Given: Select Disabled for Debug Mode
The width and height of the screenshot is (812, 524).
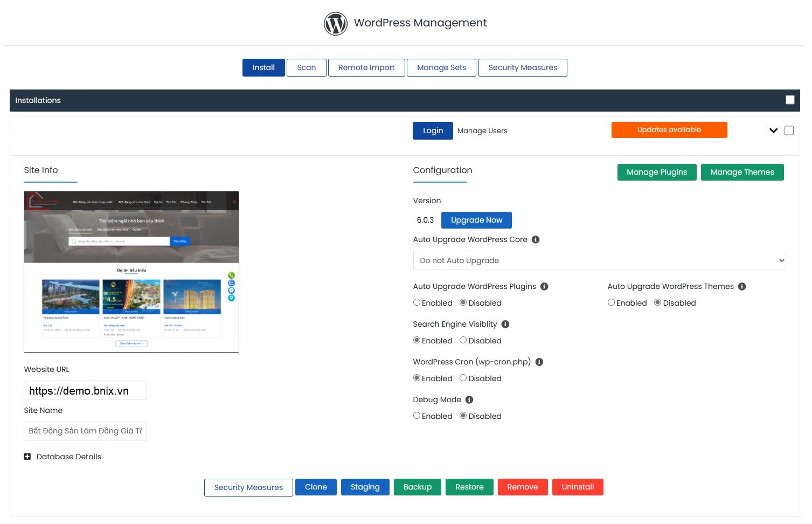Looking at the screenshot, I should [x=463, y=416].
